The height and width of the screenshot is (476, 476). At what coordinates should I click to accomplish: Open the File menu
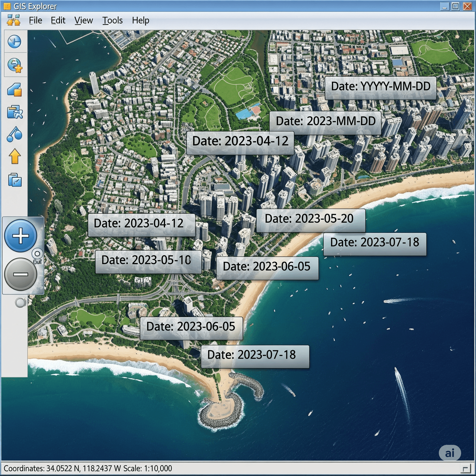click(36, 20)
